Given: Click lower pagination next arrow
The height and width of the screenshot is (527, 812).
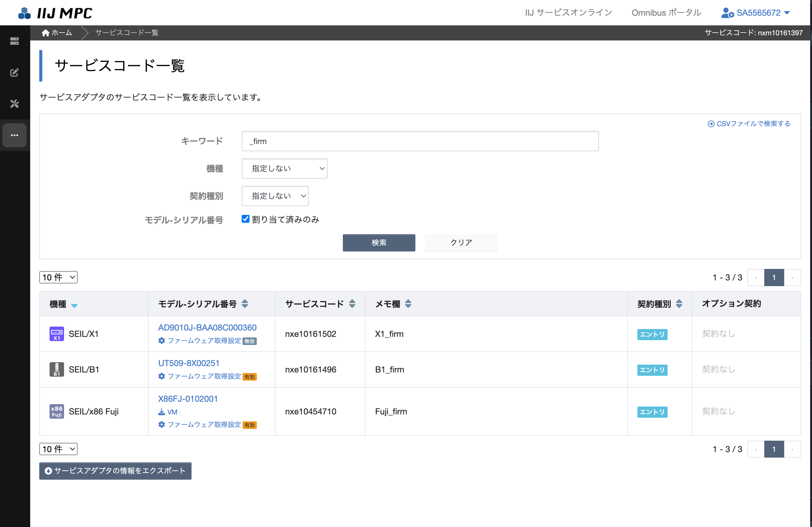Looking at the screenshot, I should (x=792, y=449).
